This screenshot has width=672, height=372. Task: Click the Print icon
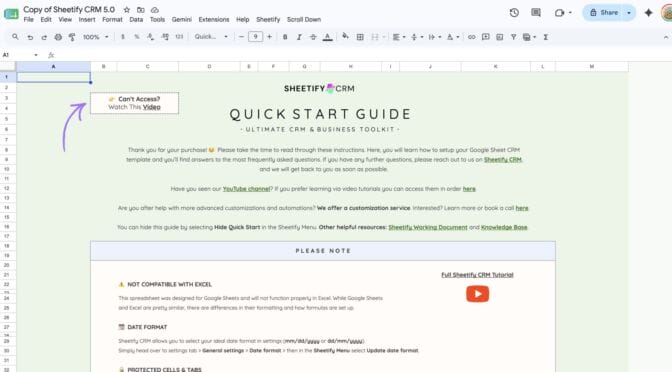click(x=58, y=37)
